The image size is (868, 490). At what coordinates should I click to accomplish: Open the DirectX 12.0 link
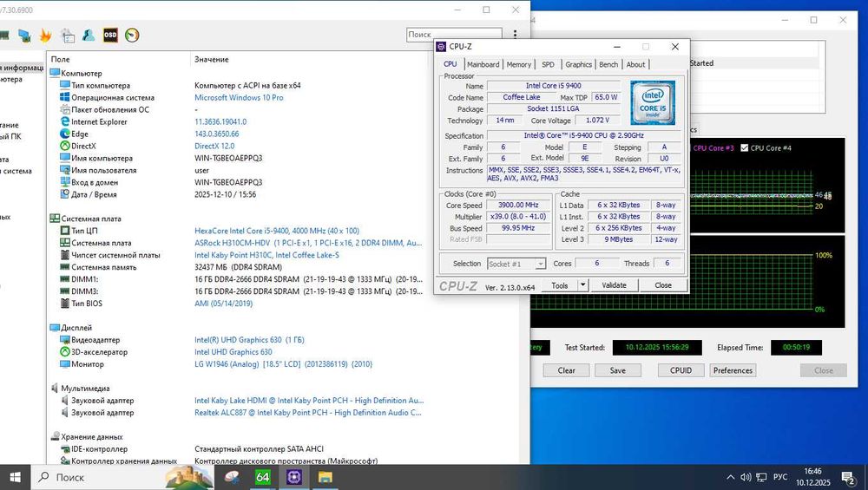(214, 146)
